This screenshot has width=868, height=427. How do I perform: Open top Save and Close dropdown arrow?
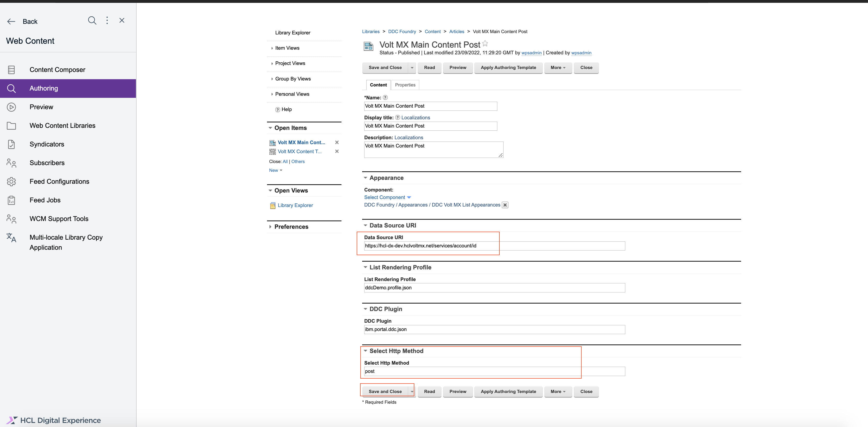[412, 68]
